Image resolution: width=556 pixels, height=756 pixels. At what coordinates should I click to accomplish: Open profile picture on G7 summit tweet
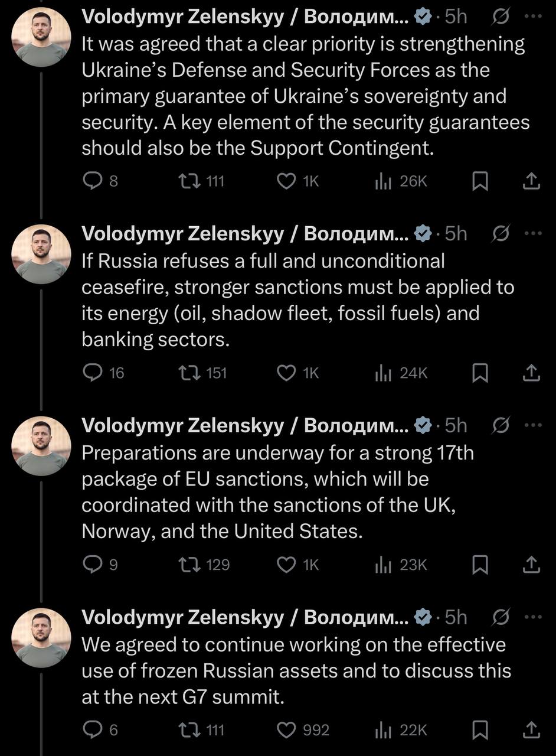(x=41, y=638)
